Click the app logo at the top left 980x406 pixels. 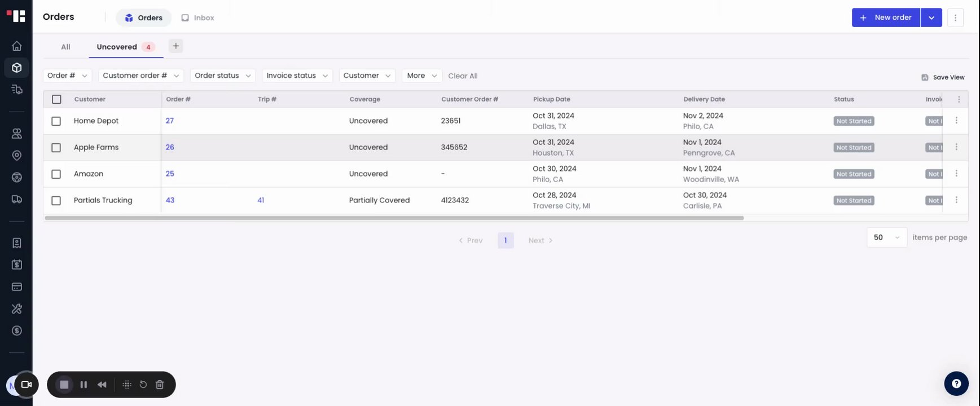pos(16,16)
